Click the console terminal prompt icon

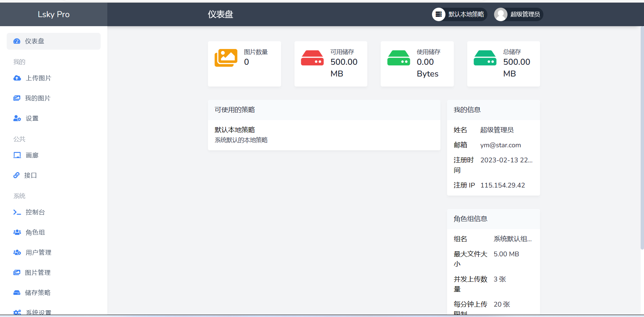click(x=17, y=212)
